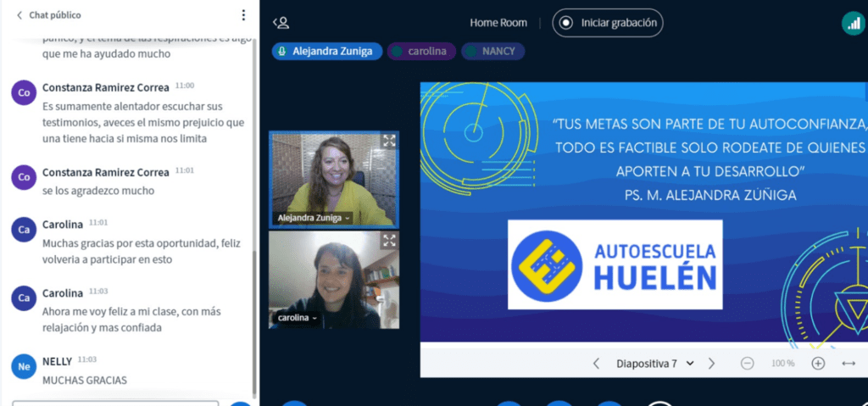Click Alejandra Zuniga's talking indicator pill
Viewport: 868px width, 406px height.
[327, 51]
